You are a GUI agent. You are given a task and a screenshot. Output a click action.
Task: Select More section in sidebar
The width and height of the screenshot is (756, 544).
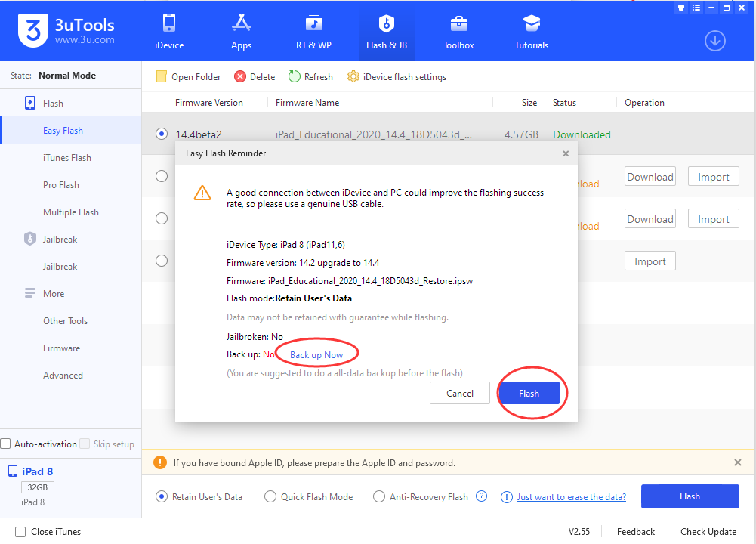pos(45,294)
